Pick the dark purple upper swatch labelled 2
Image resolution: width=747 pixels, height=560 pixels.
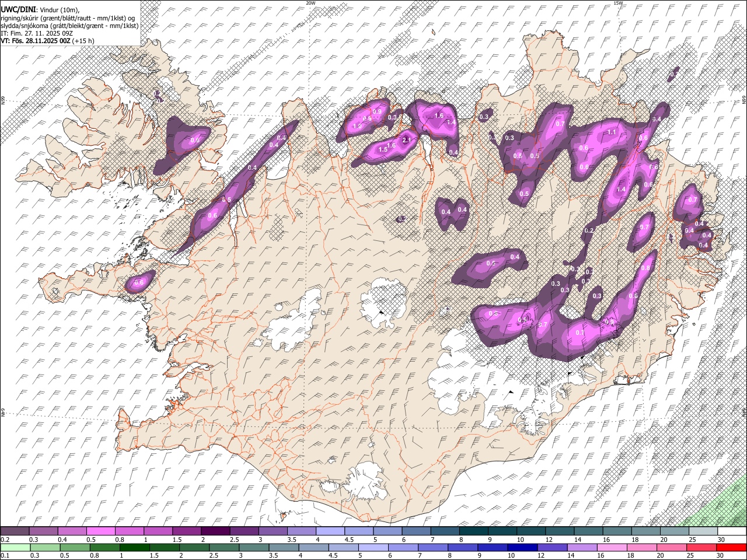215,531
